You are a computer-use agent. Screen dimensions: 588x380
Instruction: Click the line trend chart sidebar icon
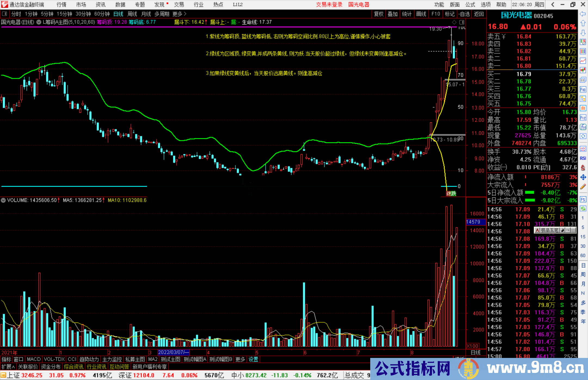pos(583,60)
